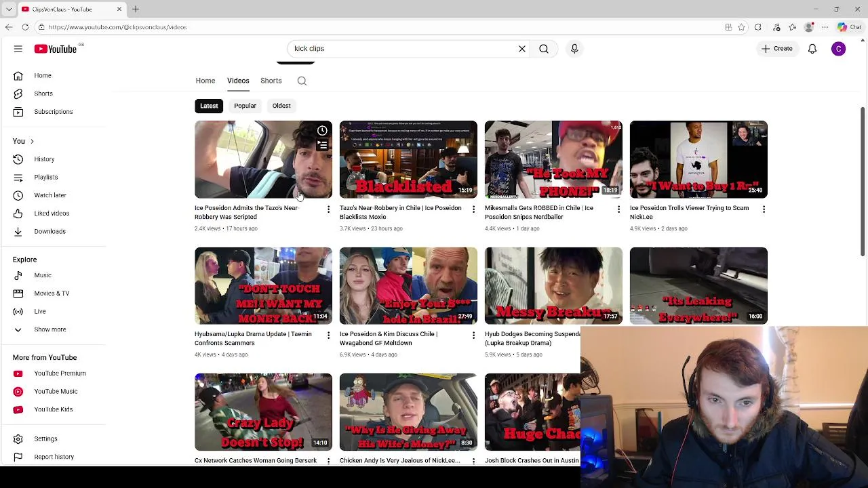Switch to the channel Home tab
The image size is (868, 488).
click(x=205, y=81)
